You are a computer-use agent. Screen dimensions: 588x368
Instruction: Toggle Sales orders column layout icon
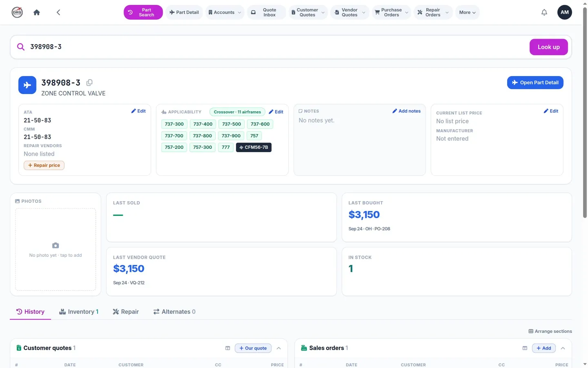tap(525, 348)
